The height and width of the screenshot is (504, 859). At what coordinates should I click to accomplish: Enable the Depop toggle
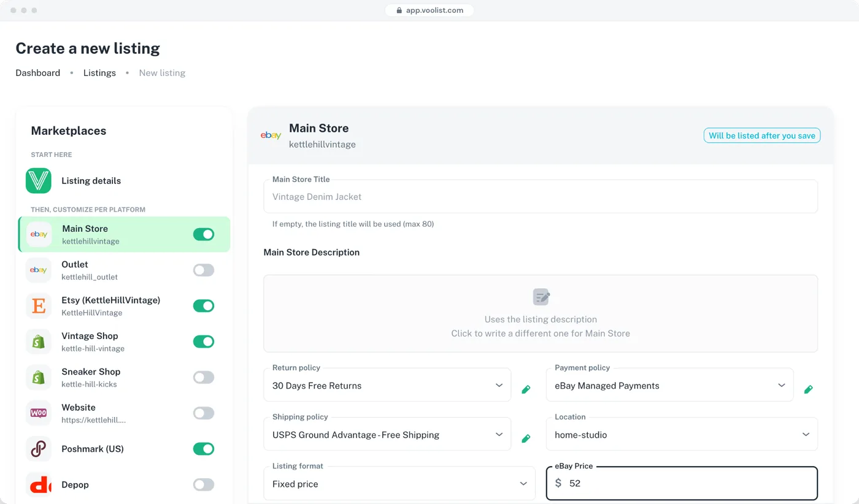coord(204,485)
